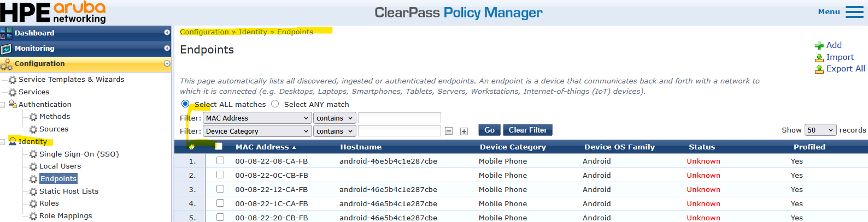
Task: Click gear icon beside Single Sign-On (SSO)
Action: [x=33, y=154]
